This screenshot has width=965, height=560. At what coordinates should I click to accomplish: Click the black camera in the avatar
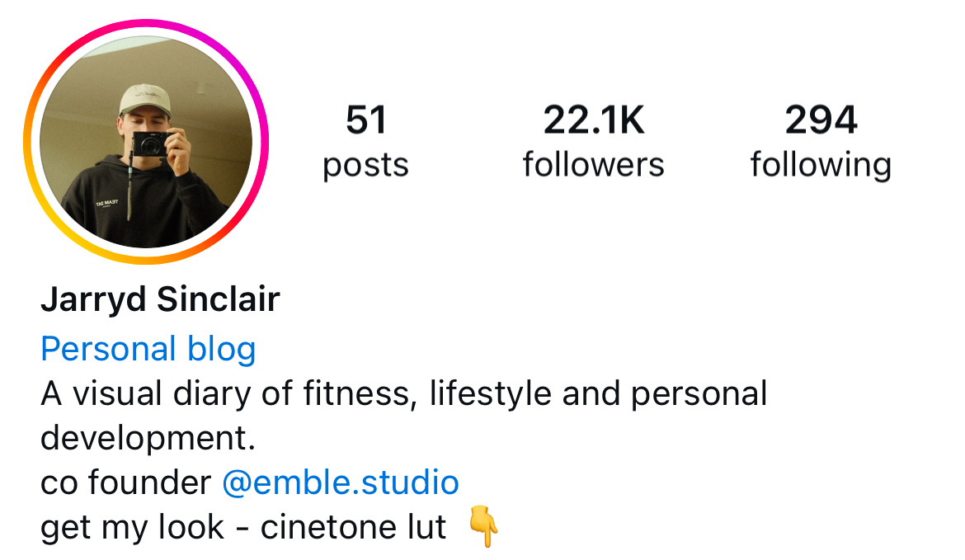coord(150,144)
